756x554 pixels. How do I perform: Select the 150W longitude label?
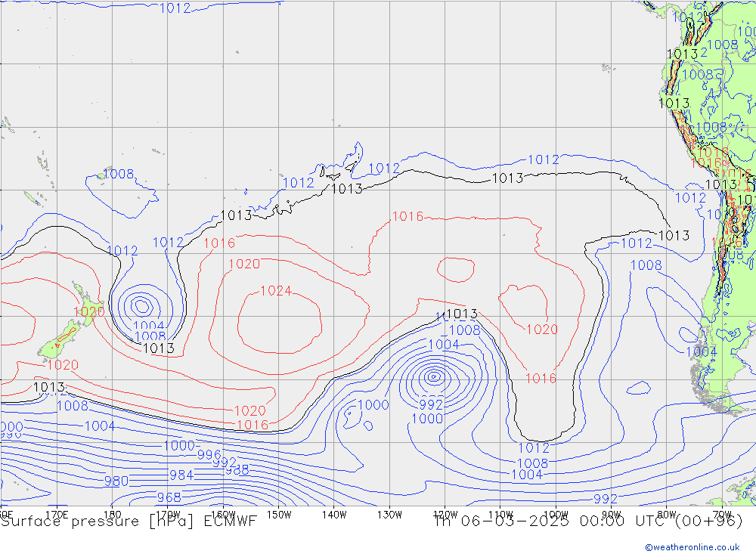point(279,515)
